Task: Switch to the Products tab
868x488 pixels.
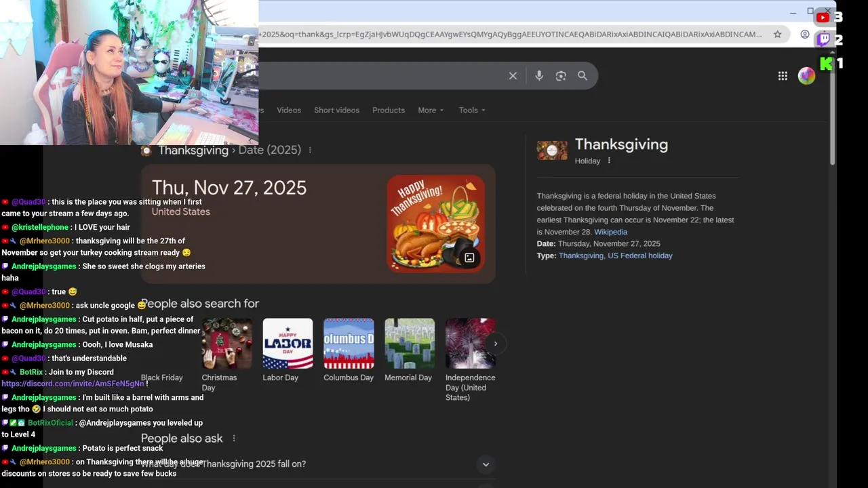Action: [389, 110]
